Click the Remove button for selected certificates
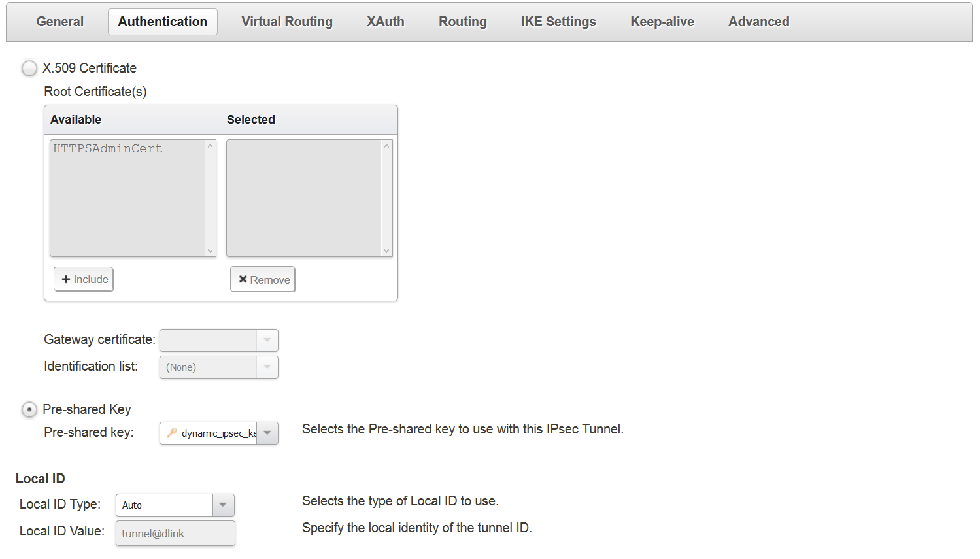Image resolution: width=980 pixels, height=559 pixels. (263, 280)
